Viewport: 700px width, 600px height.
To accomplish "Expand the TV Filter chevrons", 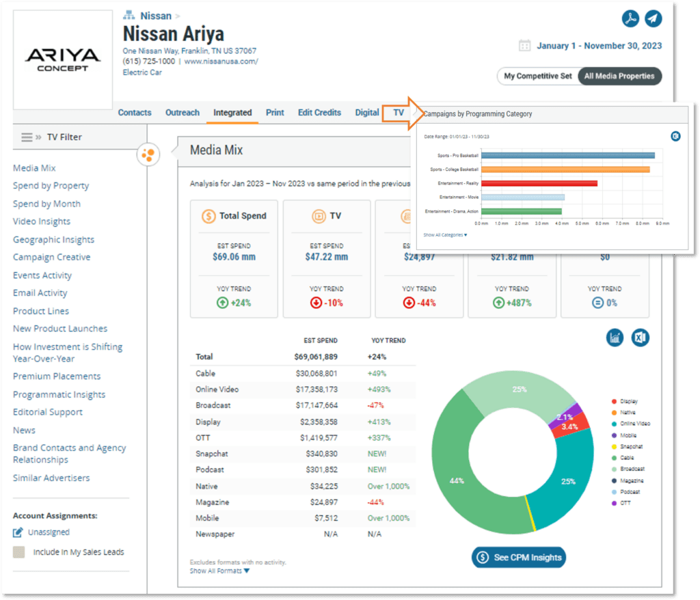I will click(38, 137).
